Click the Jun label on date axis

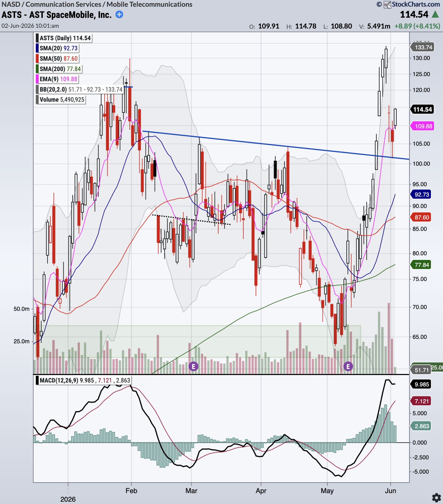click(391, 491)
